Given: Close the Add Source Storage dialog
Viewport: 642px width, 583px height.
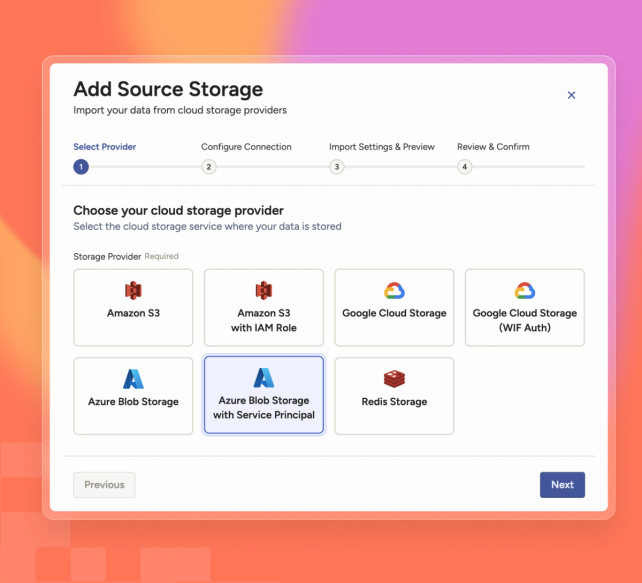Looking at the screenshot, I should tap(571, 95).
